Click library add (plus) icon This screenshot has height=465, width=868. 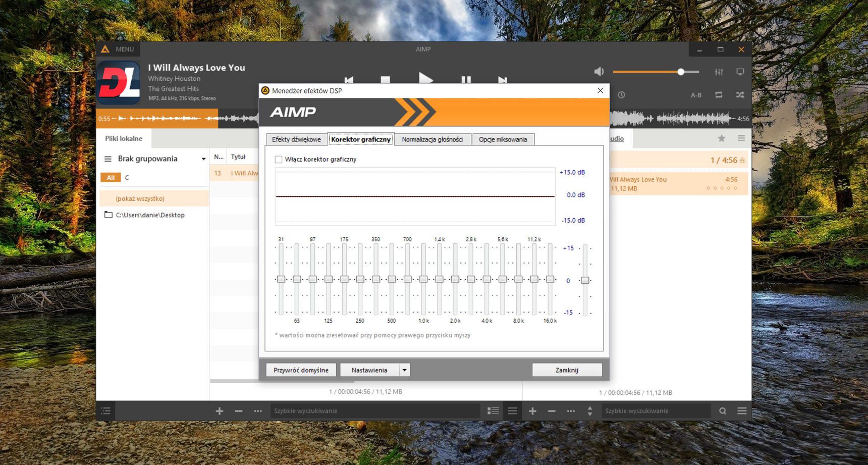220,411
